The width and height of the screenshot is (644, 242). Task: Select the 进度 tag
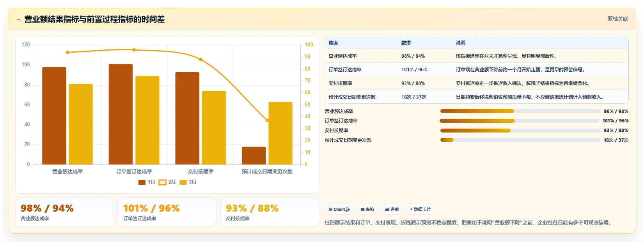pyautogui.click(x=392, y=209)
